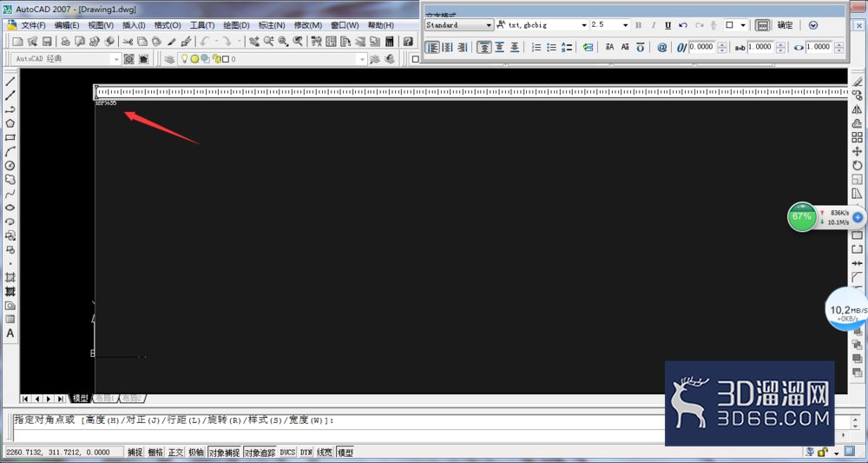Viewport: 868px width, 463px height.
Task: Toggle the ruler display button
Action: (763, 25)
